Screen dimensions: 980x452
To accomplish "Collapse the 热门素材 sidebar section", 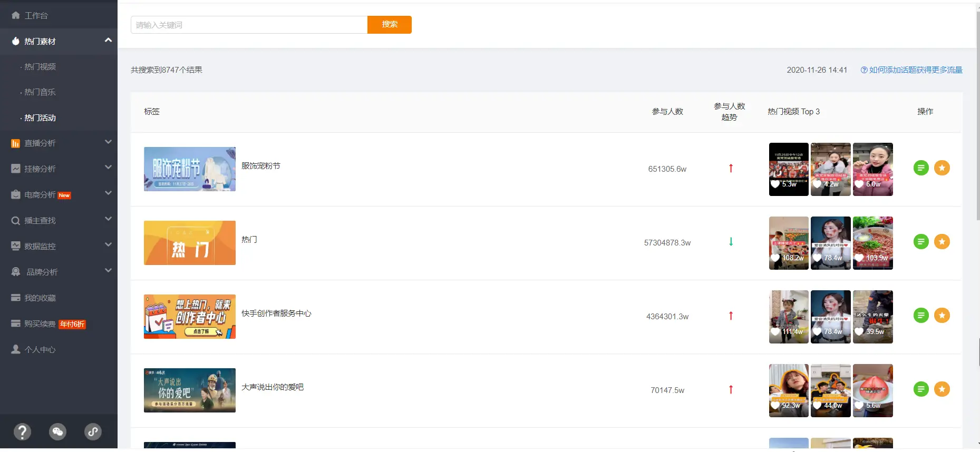I will pos(59,41).
